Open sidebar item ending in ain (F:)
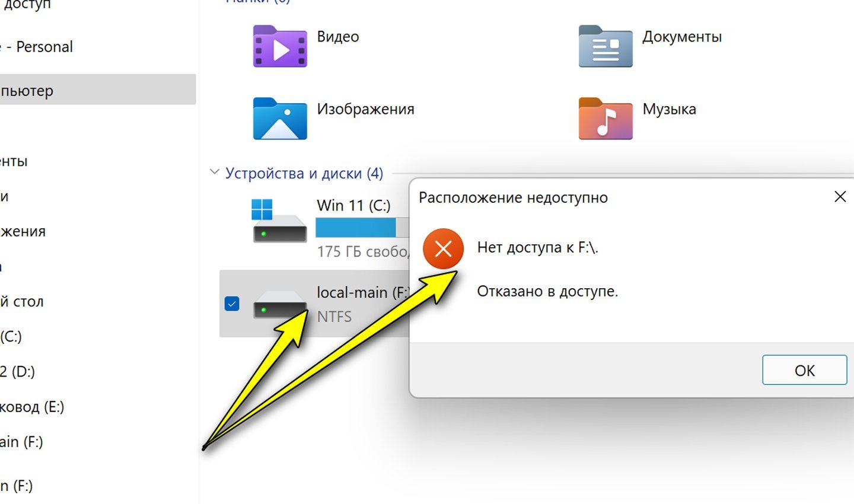Screen dimensions: 854x504 [x=21, y=441]
